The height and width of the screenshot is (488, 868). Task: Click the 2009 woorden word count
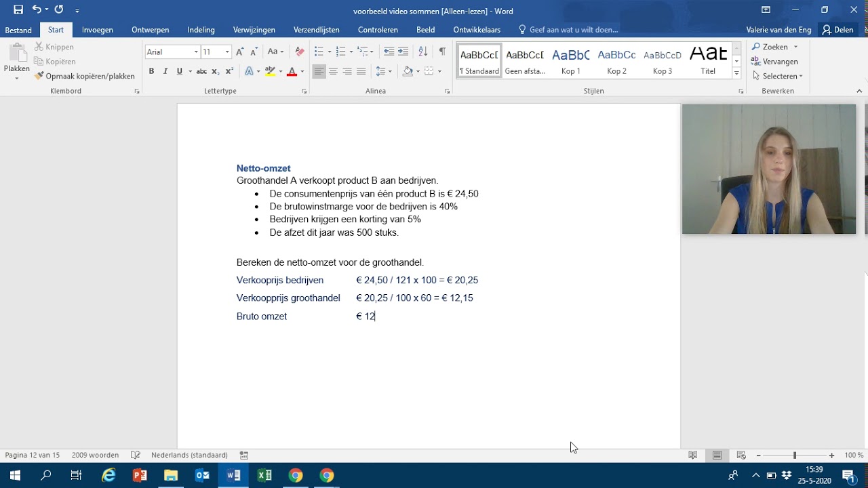(x=95, y=455)
